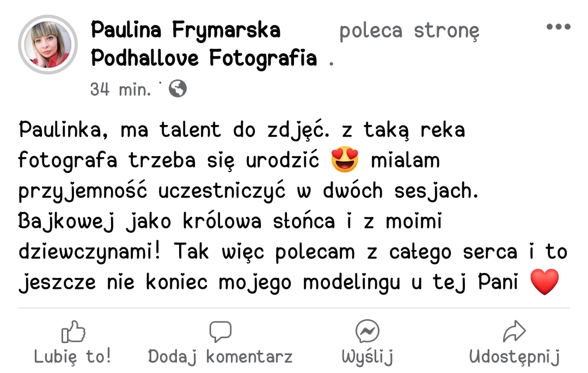This screenshot has height=373, width=588.
Task: Click the globe public visibility icon
Action: point(177,89)
